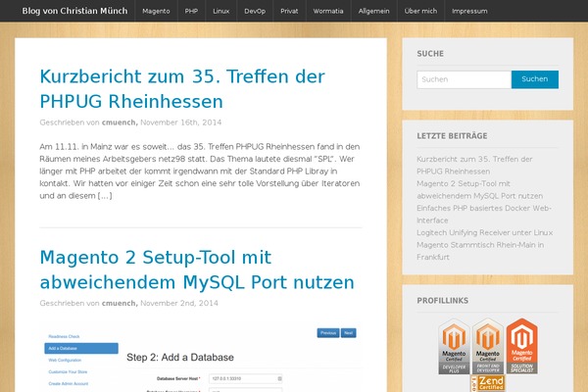Open sidebar link Kurzbericht zum 35. Treffen

click(x=474, y=165)
